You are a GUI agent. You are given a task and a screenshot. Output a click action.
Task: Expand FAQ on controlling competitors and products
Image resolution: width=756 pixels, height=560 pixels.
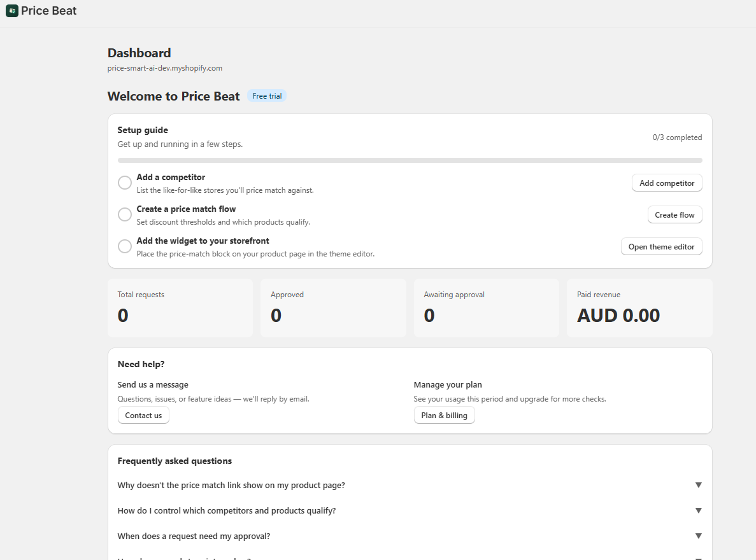(x=410, y=511)
